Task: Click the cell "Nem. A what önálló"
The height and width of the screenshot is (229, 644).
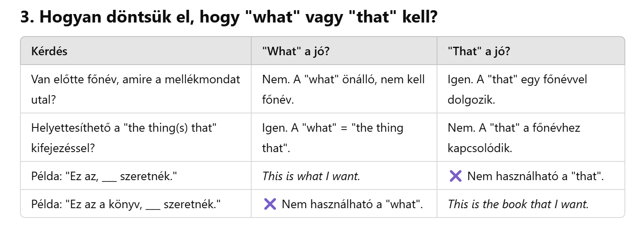Action: pyautogui.click(x=343, y=89)
